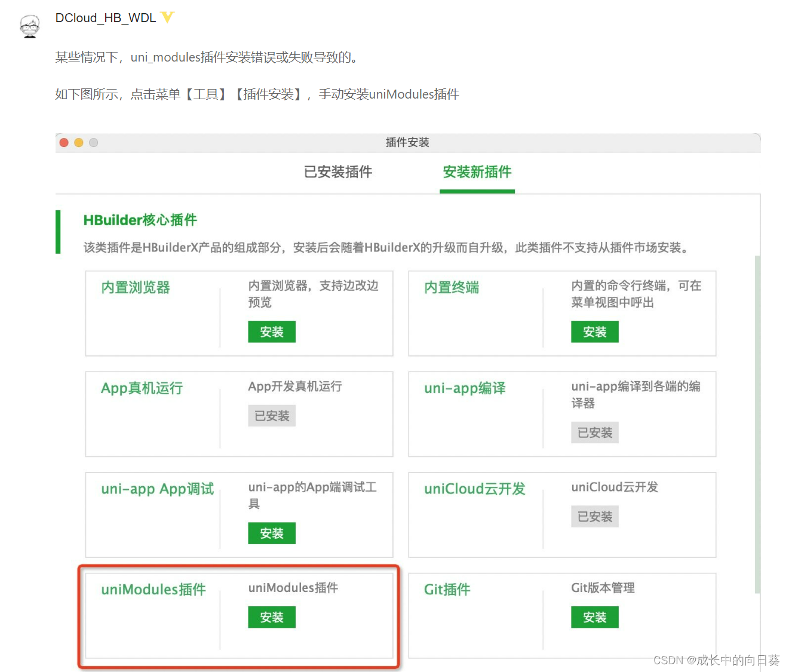
Task: Install the uniModules插件 plugin
Action: [x=272, y=617]
